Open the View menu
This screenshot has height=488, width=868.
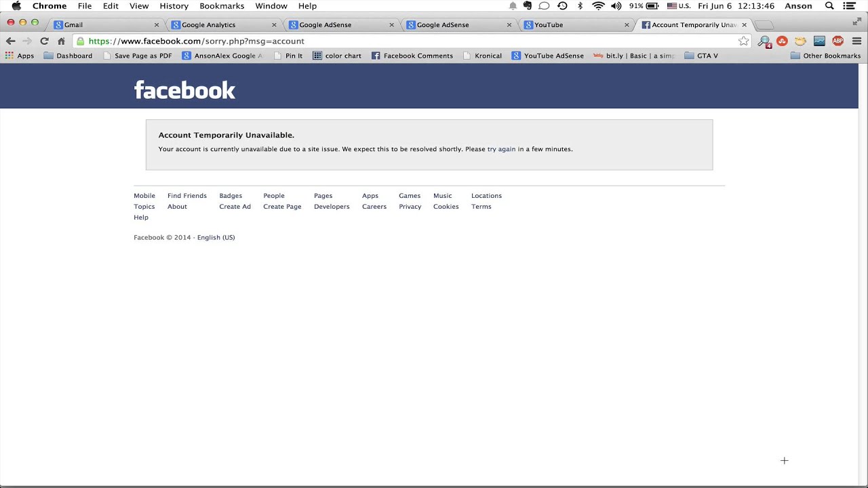(x=139, y=5)
